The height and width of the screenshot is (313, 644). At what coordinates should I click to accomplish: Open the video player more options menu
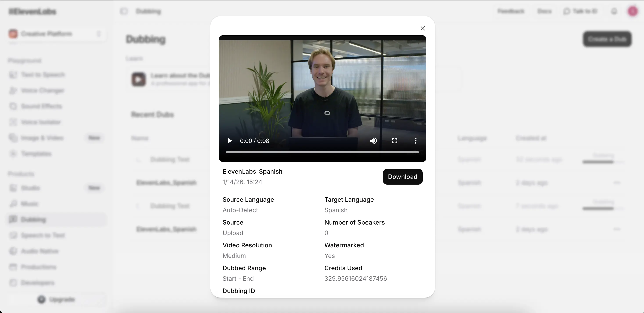[415, 140]
